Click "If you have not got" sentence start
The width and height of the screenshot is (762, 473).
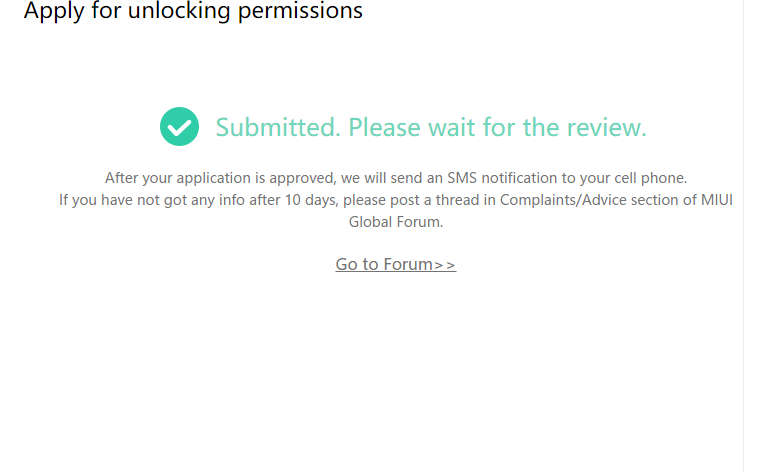tap(120, 200)
